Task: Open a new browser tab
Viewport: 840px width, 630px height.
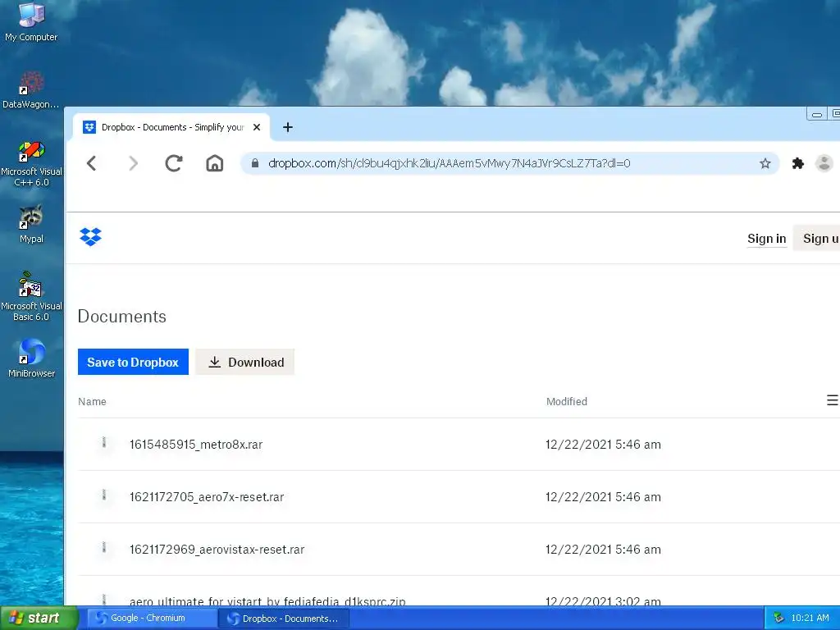Action: [288, 127]
